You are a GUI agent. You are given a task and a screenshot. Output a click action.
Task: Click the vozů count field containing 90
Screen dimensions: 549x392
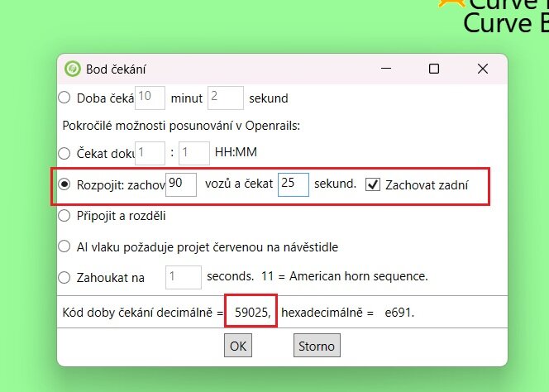click(x=181, y=184)
